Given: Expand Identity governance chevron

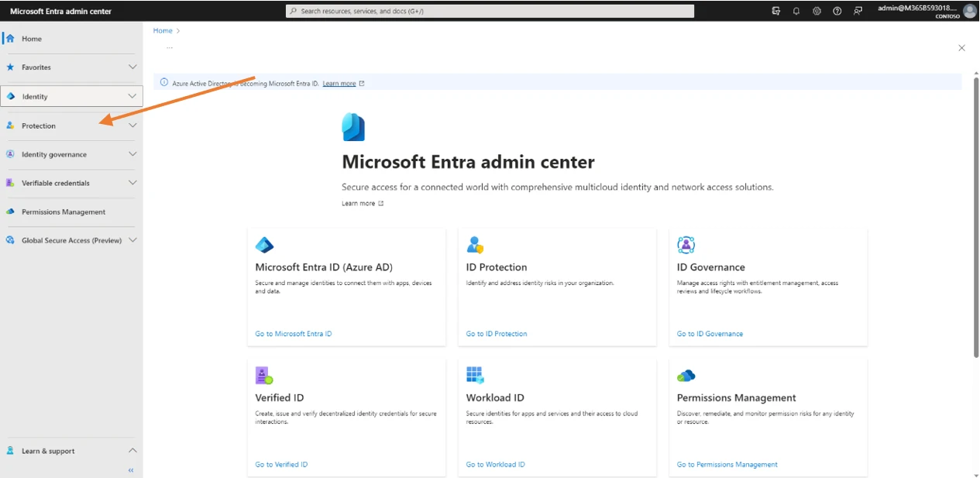Looking at the screenshot, I should [x=132, y=154].
